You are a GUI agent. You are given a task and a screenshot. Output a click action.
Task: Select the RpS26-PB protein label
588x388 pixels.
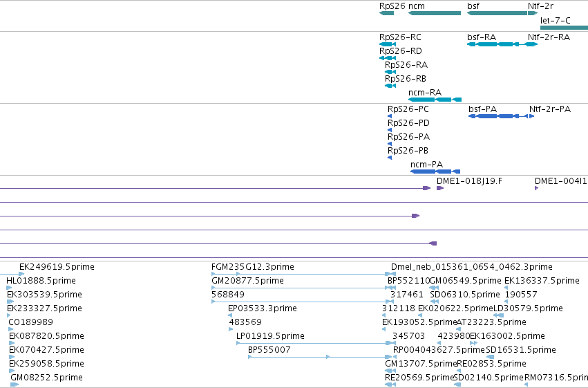click(408, 151)
